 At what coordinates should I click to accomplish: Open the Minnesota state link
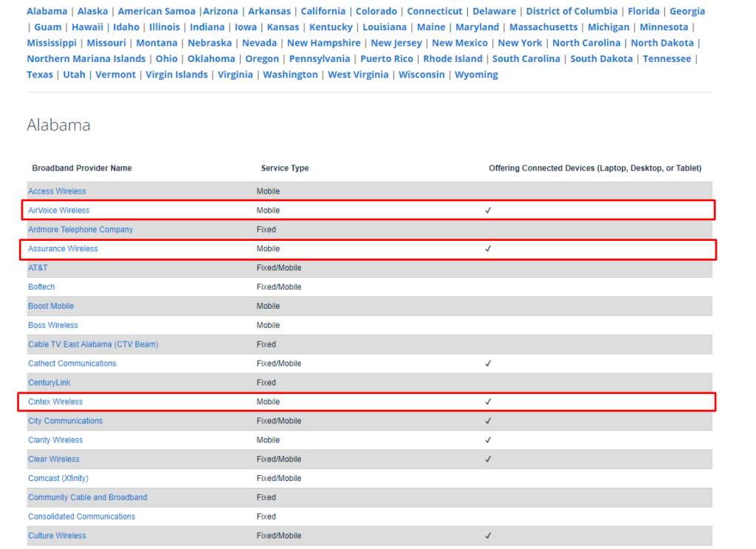tap(664, 27)
